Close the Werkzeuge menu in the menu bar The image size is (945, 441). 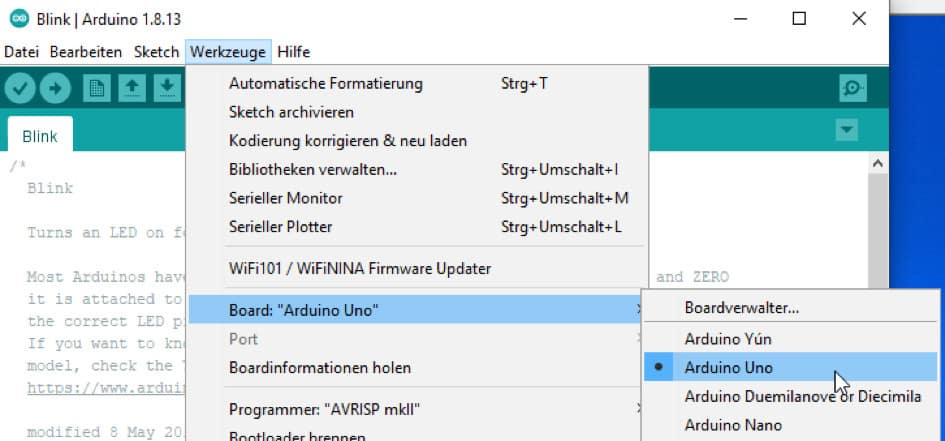point(228,52)
